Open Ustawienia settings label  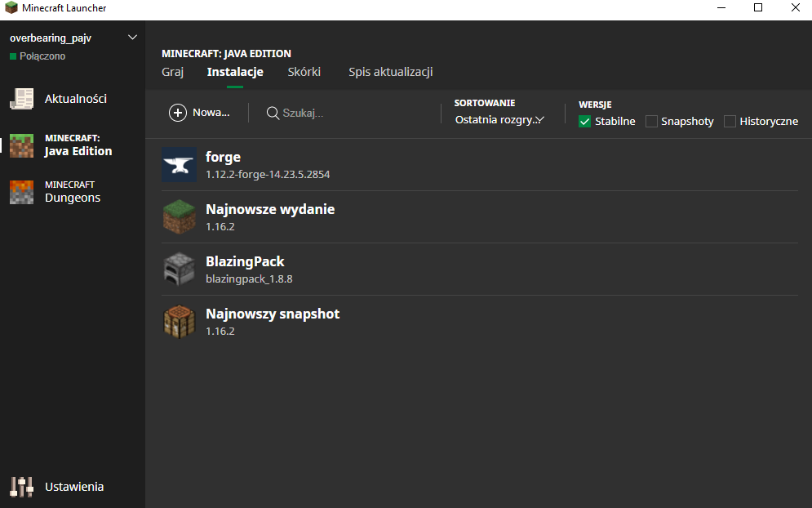point(74,487)
